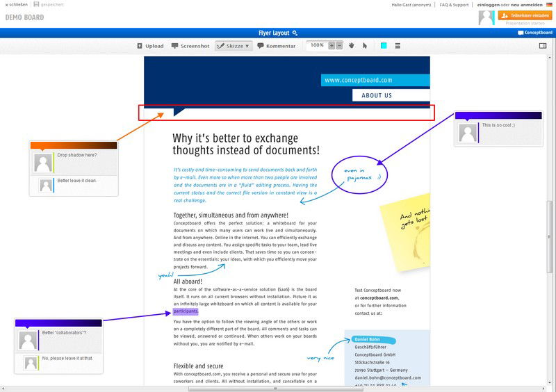Click the avatar beside 'Better leave it clean.'

coord(46,186)
